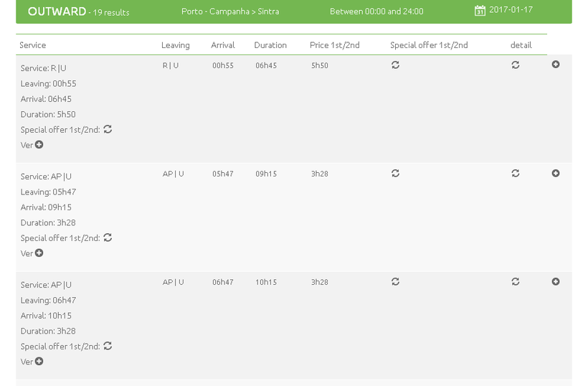
Task: Click the Duration column header
Action: pos(270,45)
